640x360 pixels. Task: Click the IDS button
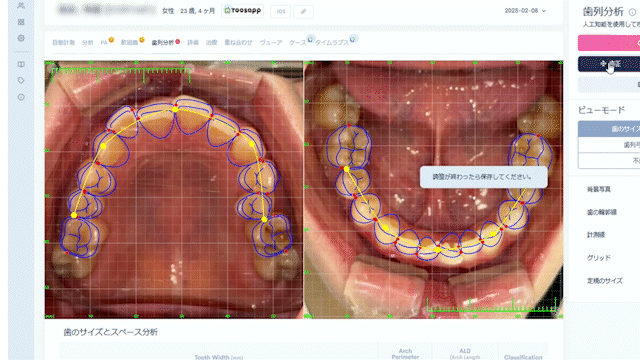point(281,11)
